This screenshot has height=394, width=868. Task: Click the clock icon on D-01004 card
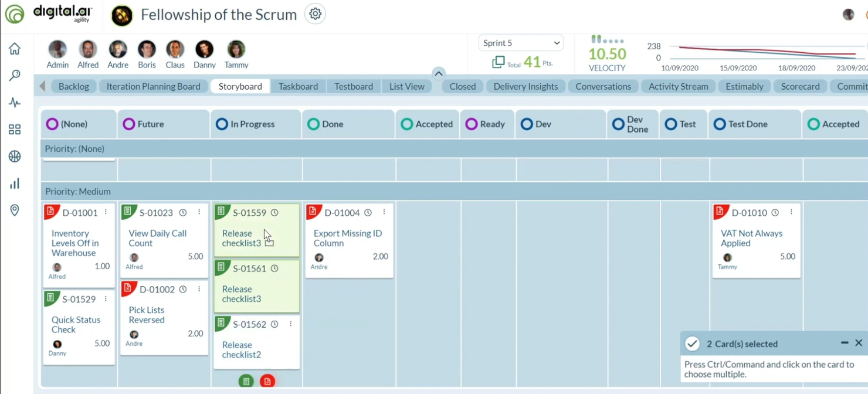(368, 213)
